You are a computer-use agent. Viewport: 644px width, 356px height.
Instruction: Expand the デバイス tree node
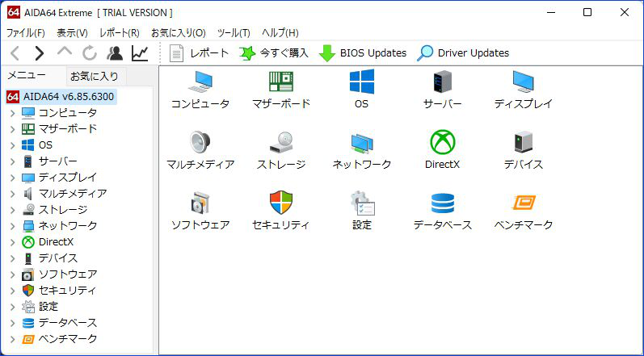coord(13,258)
